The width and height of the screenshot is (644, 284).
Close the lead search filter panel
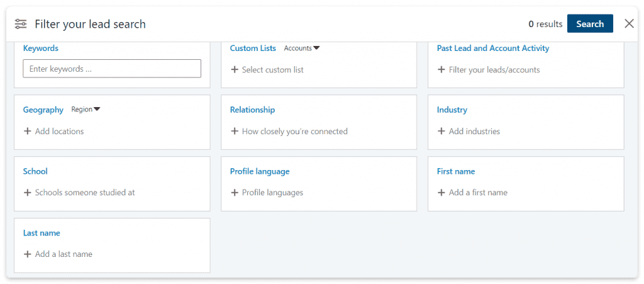629,24
